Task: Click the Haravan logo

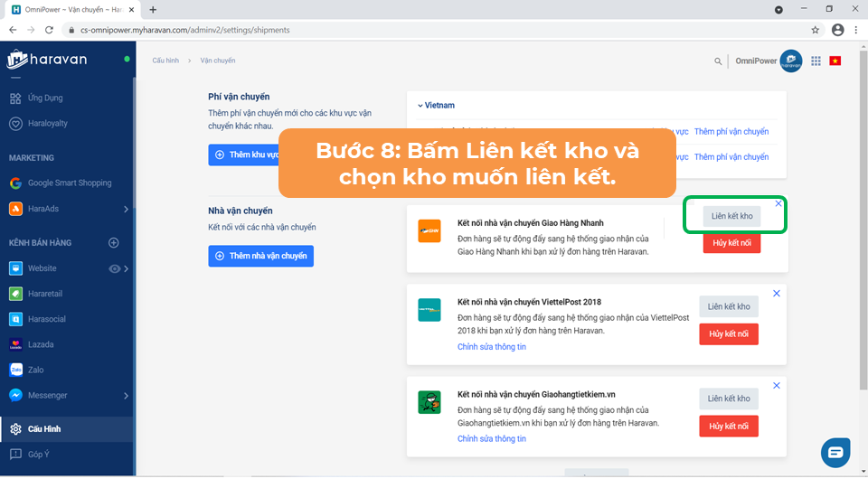Action: (x=47, y=60)
